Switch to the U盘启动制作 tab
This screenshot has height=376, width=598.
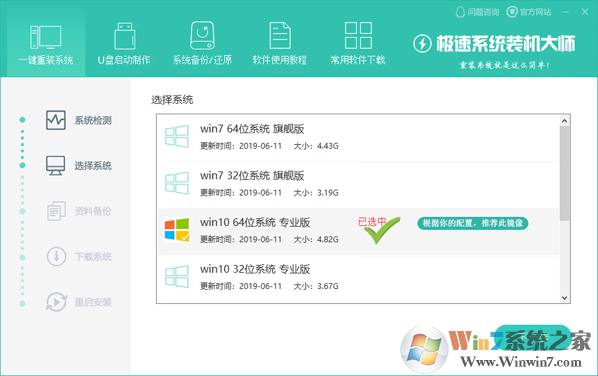coord(124,43)
